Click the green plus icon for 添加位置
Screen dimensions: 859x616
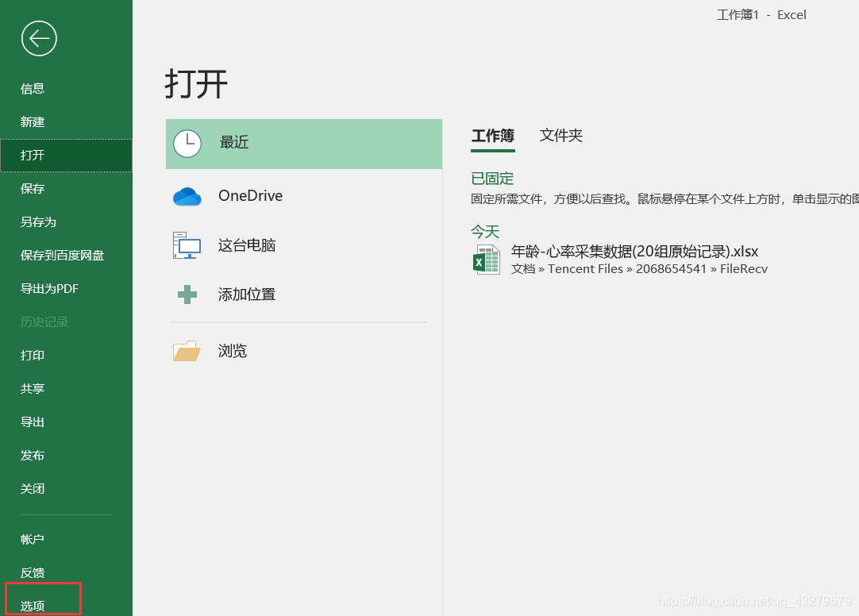(x=187, y=295)
